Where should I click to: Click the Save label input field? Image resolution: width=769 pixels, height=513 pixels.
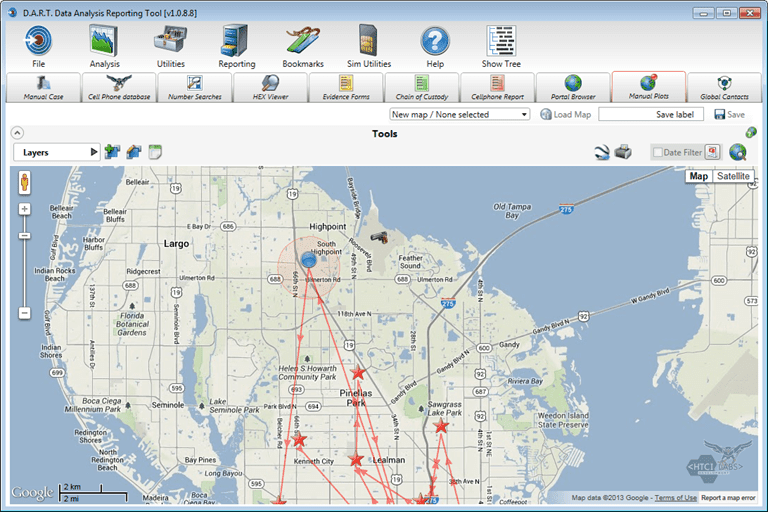pyautogui.click(x=651, y=114)
